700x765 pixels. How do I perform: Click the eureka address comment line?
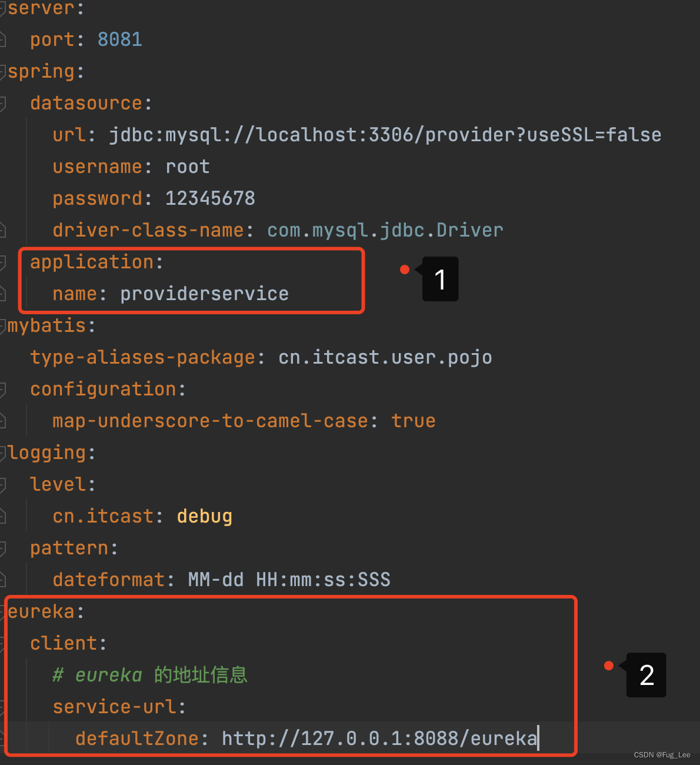click(x=150, y=674)
